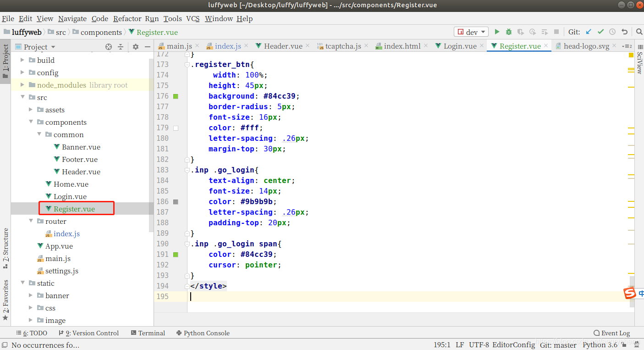Fold the .register_btn CSS block
The width and height of the screenshot is (644, 350).
[187, 65]
